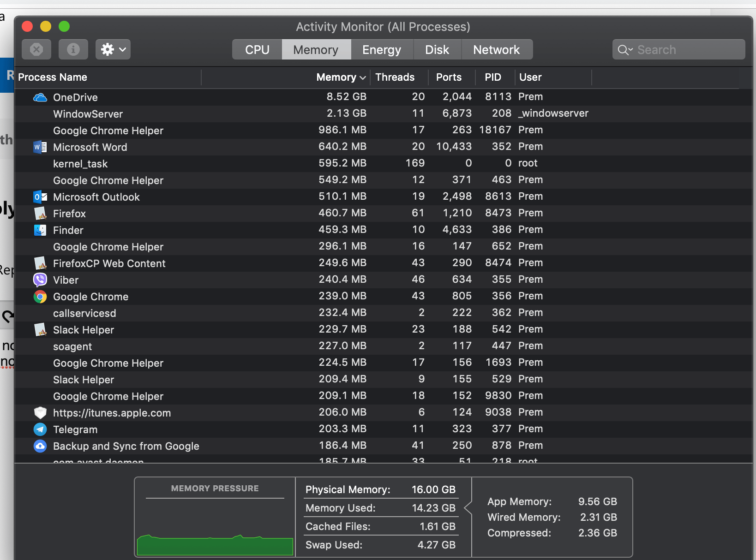Click the Firefox process icon
756x560 pixels.
coord(40,214)
